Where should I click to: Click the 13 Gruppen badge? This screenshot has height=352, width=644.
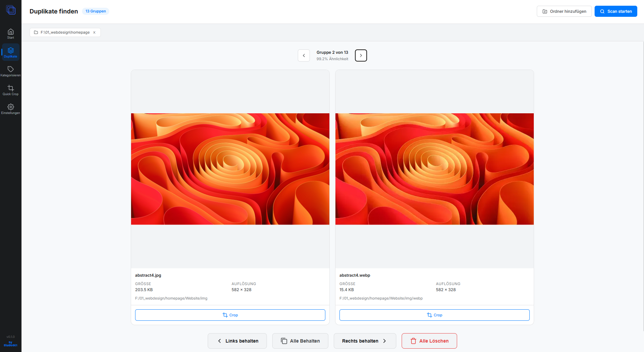pyautogui.click(x=95, y=11)
